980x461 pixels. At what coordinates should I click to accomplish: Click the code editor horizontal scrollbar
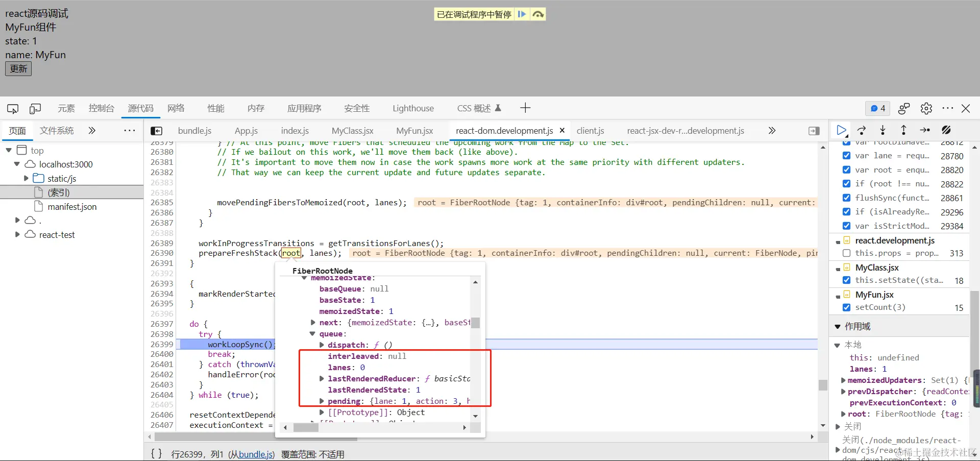[x=255, y=437]
